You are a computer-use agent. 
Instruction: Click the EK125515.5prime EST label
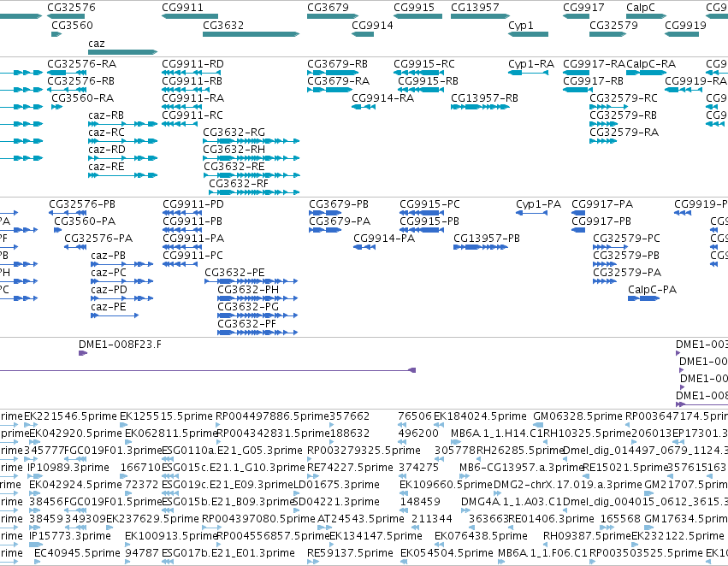point(166,416)
